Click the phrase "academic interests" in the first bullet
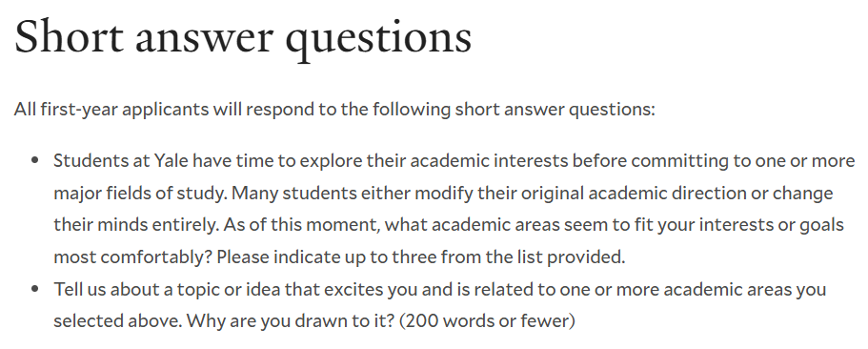The image size is (868, 349). 489,160
